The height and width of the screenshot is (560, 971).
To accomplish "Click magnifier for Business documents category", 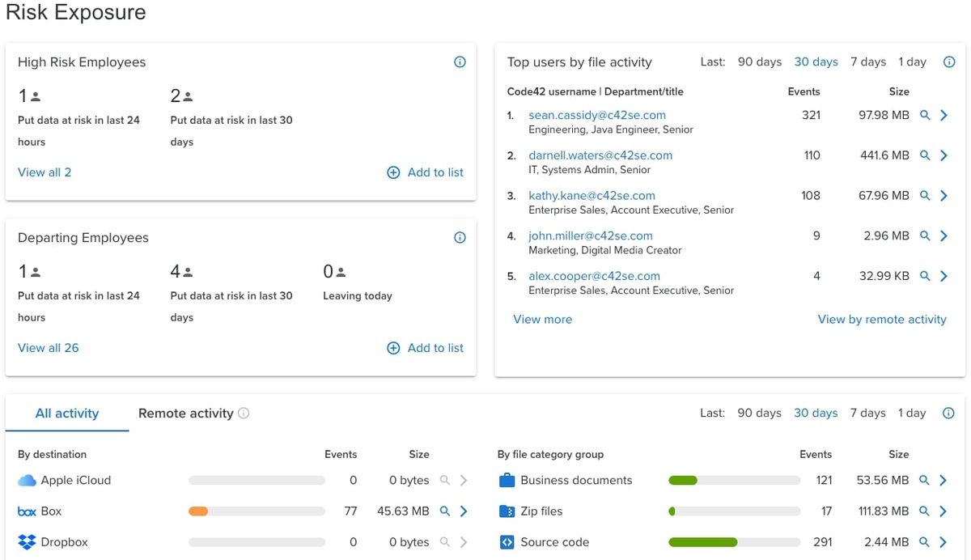I will point(925,481).
